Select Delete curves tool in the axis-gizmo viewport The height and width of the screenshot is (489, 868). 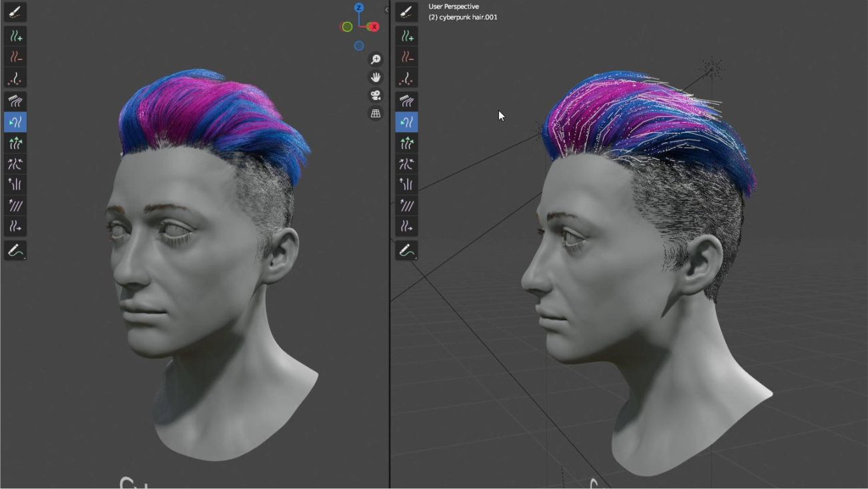click(x=15, y=57)
